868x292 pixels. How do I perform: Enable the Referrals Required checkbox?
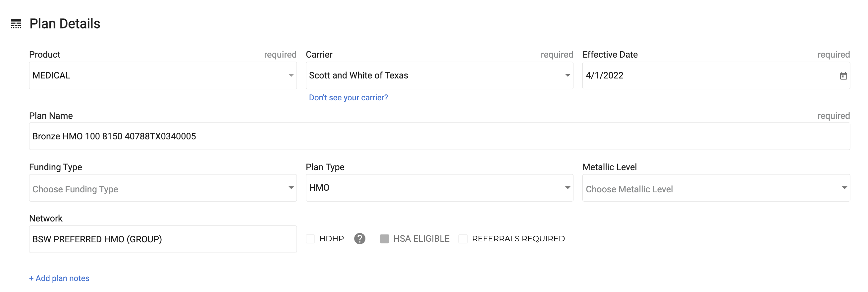463,239
